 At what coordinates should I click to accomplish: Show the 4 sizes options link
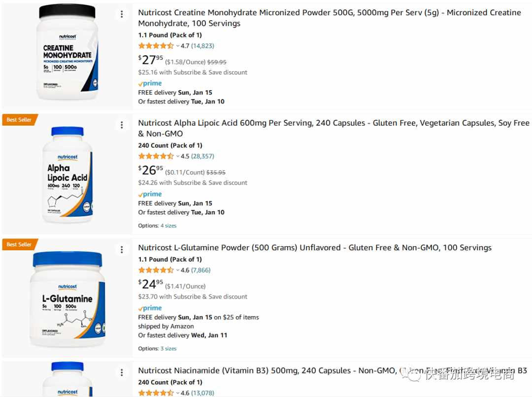[x=168, y=226]
